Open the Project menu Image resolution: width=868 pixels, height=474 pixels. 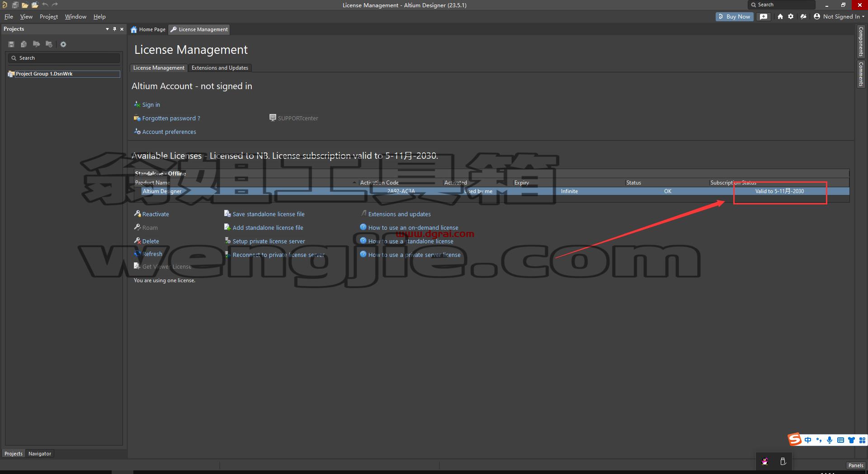(49, 16)
